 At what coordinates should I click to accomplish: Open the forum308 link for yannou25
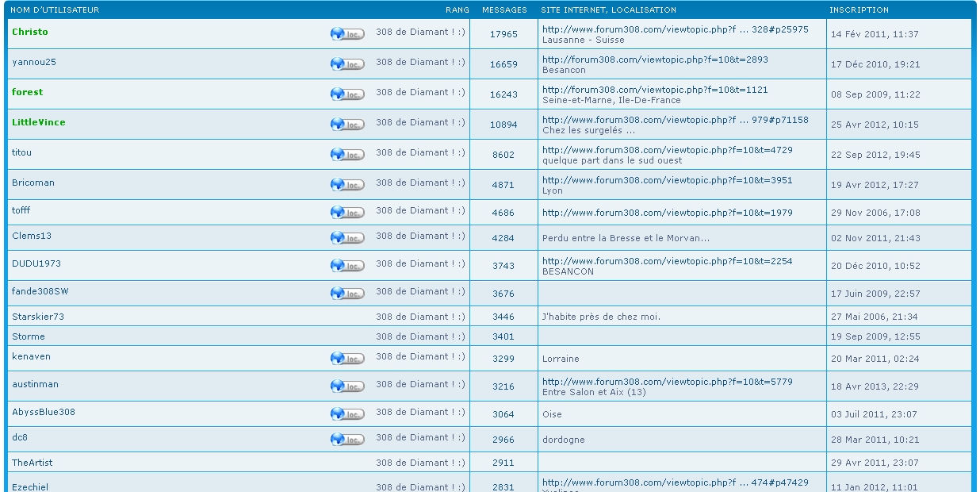pyautogui.click(x=655, y=60)
